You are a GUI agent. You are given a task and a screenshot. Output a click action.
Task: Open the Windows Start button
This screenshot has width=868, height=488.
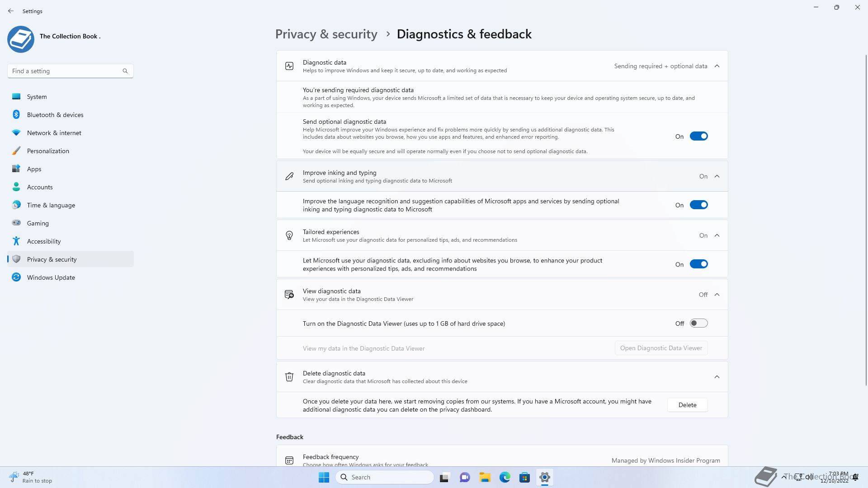pos(324,477)
